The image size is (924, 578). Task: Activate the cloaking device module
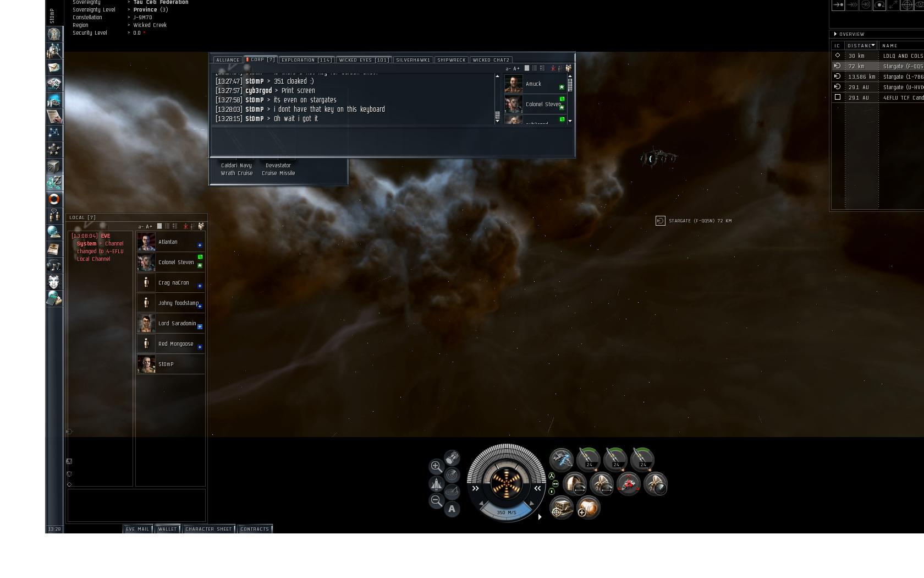pos(562,459)
